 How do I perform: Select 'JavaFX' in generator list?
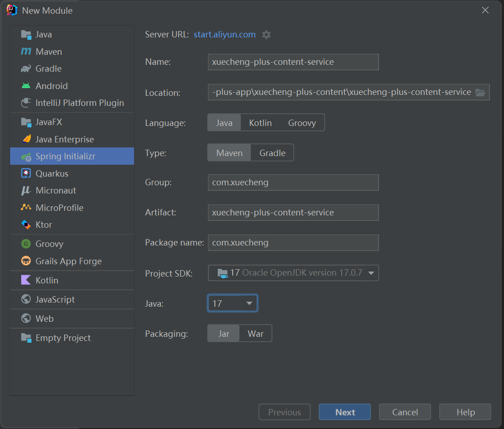tap(72, 122)
